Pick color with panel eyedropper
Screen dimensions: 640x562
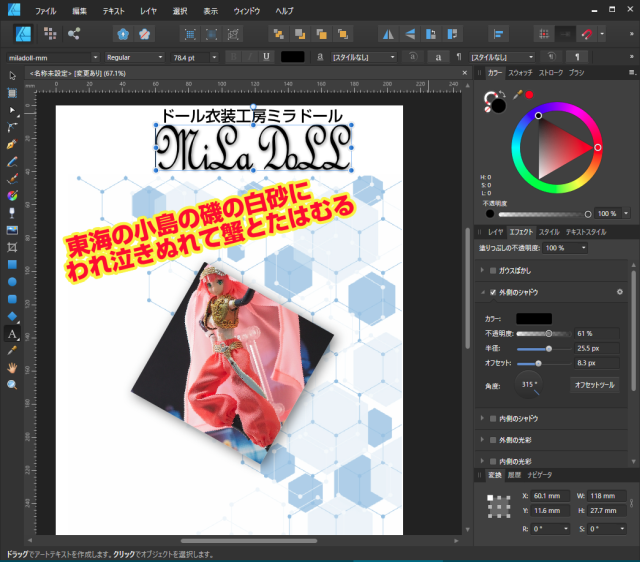tap(518, 95)
